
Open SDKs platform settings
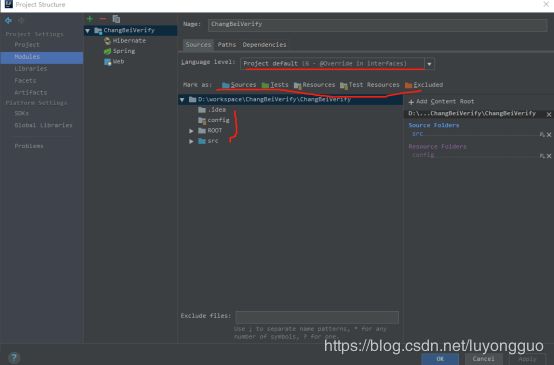coord(22,113)
